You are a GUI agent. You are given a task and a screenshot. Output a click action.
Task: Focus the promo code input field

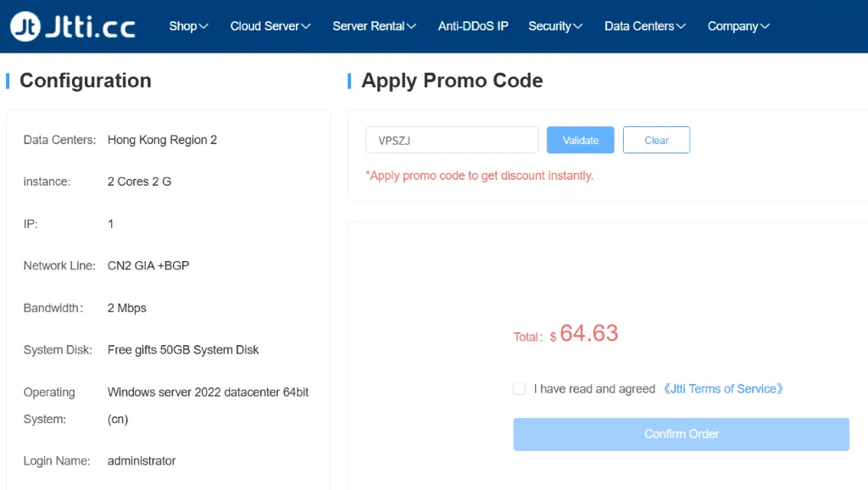[452, 141]
